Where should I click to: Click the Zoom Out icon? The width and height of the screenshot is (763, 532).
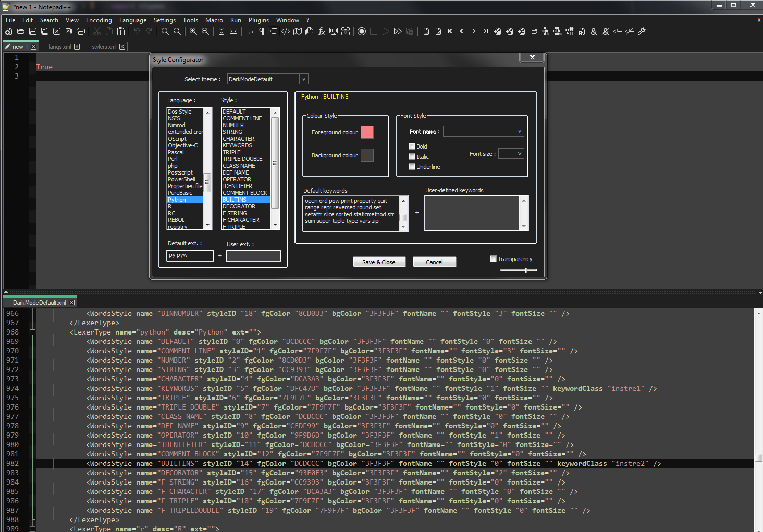[x=205, y=31]
